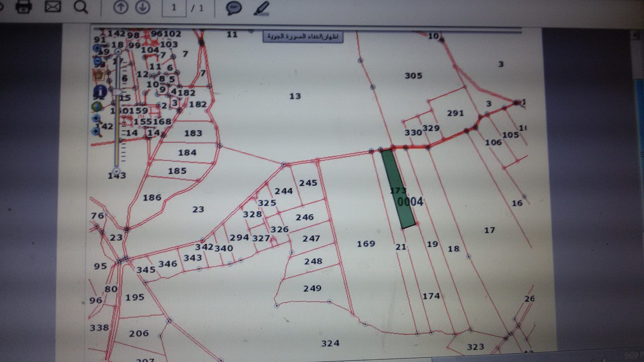
Task: Click the next extent magnifier icon
Action: 97,131
